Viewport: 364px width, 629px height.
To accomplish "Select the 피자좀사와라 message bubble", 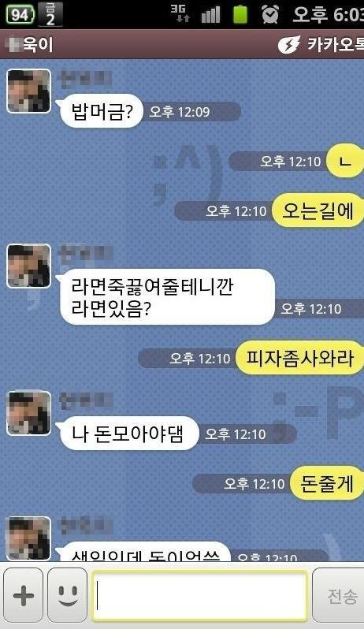I will 299,357.
